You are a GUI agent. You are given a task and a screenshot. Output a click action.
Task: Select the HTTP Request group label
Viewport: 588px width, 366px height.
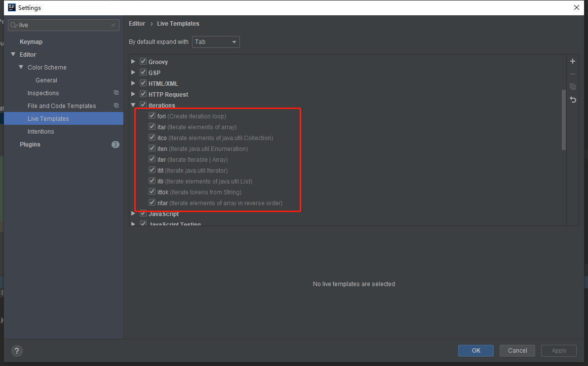click(x=168, y=94)
